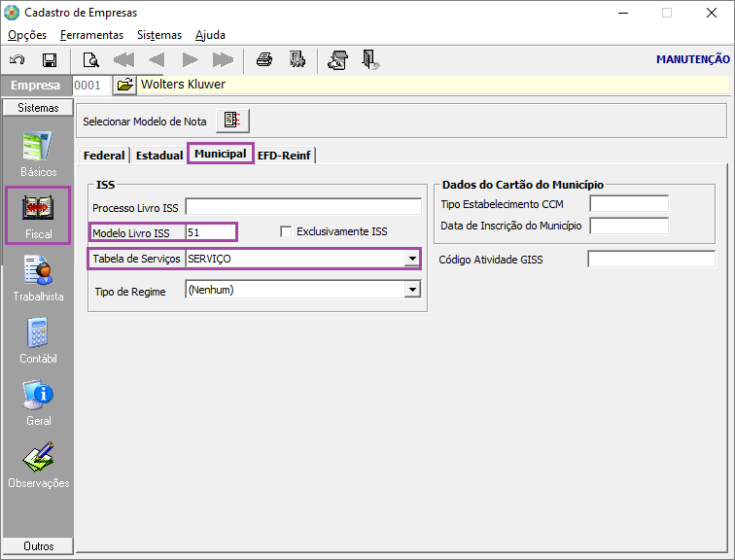Click the Sistemas panel header button

[x=38, y=107]
